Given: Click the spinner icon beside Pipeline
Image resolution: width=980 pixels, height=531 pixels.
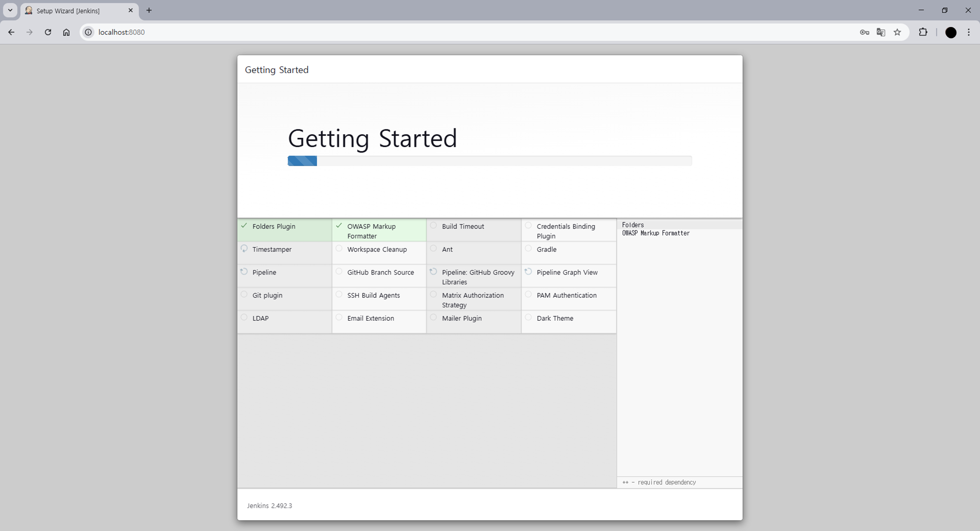Looking at the screenshot, I should click(x=244, y=272).
